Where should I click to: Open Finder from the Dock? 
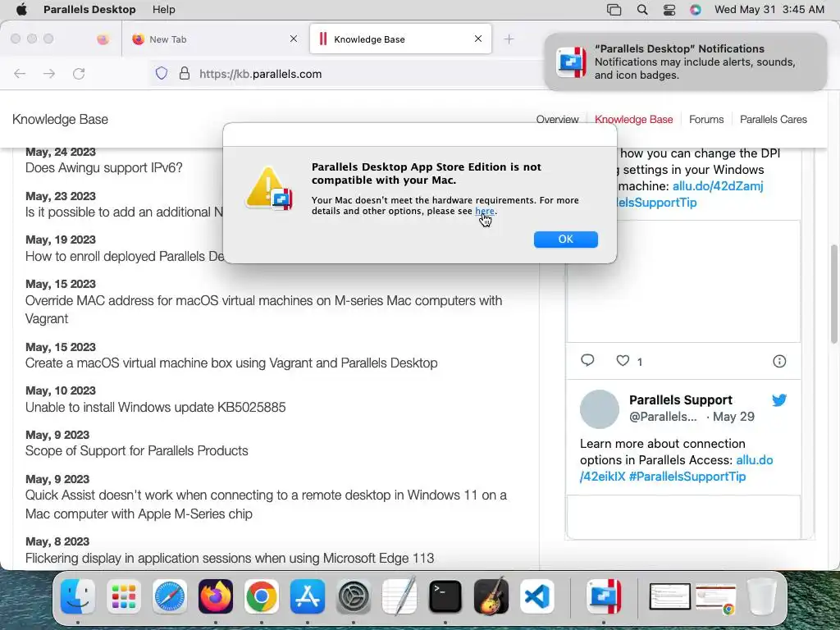(x=78, y=596)
